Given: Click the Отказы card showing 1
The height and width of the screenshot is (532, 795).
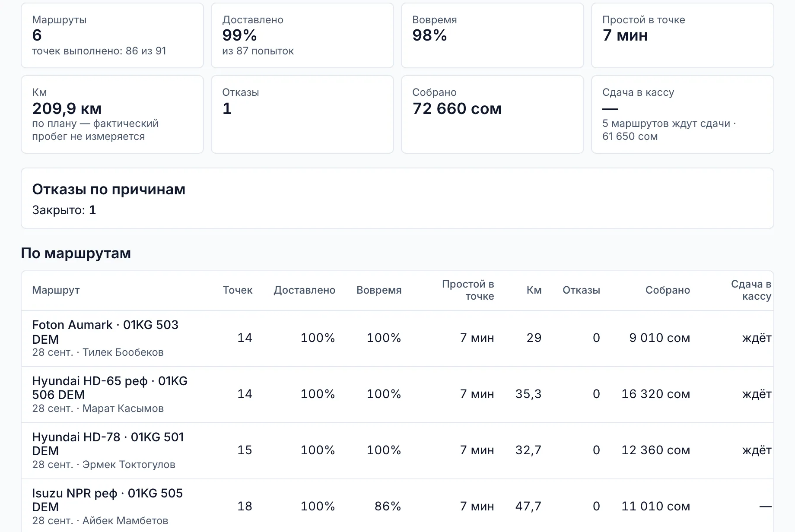Looking at the screenshot, I should point(302,114).
